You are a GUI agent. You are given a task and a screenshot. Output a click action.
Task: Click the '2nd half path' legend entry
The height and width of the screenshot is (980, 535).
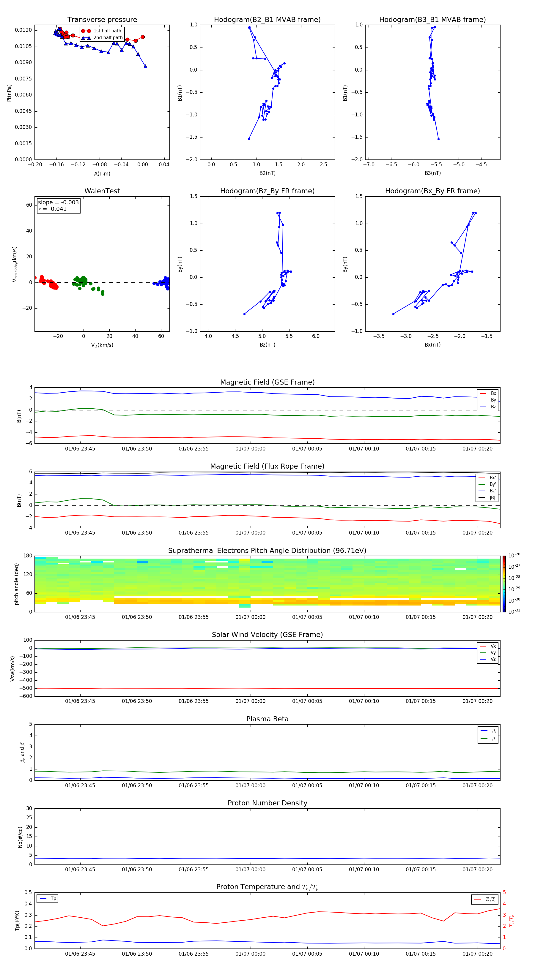click(x=102, y=38)
